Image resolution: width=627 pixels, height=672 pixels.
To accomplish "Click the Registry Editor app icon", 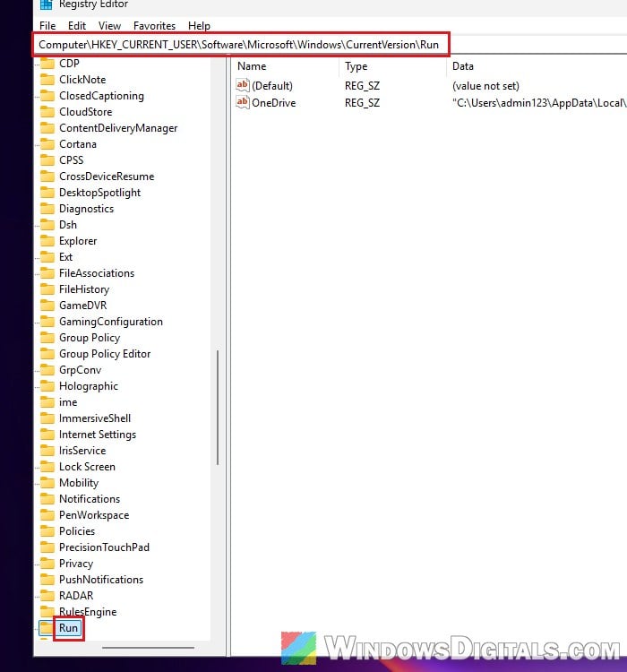I will coord(46,4).
